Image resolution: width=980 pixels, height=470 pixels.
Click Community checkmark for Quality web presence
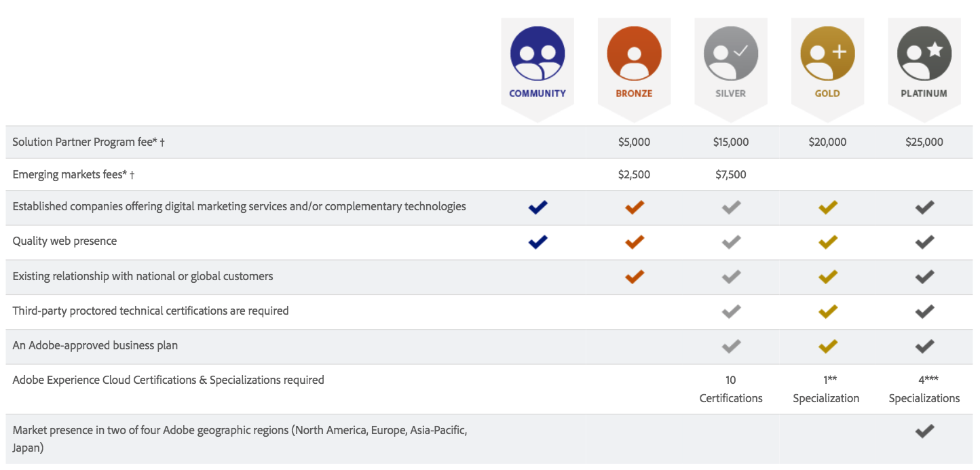(x=538, y=241)
